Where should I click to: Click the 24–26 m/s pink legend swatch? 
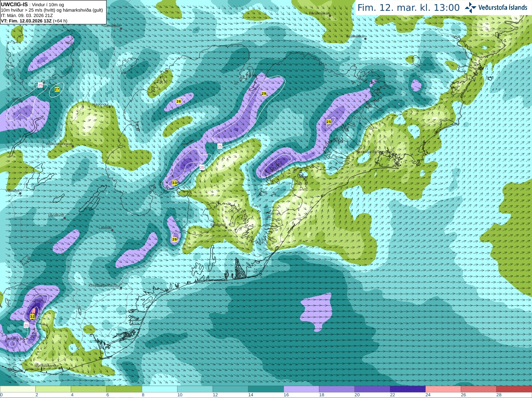443,389
